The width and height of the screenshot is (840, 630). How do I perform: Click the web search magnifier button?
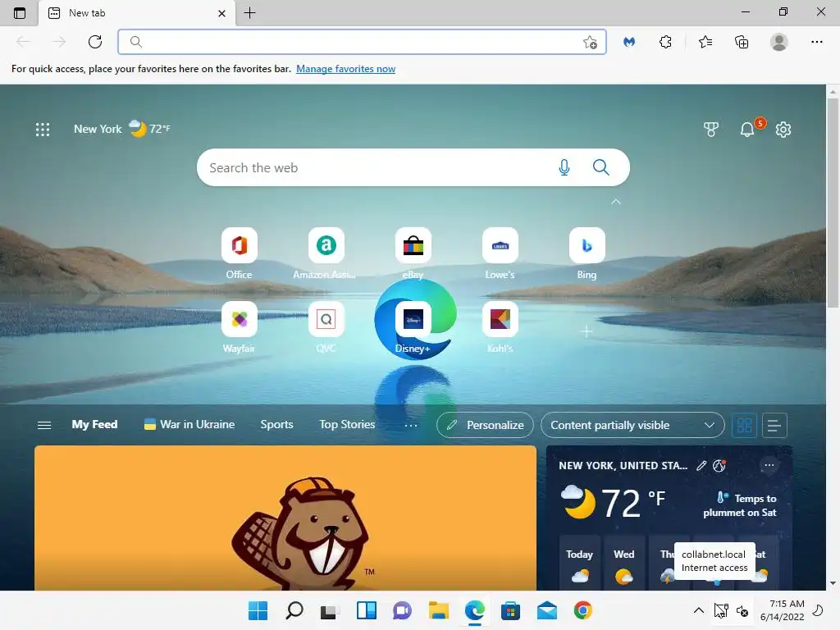(601, 167)
